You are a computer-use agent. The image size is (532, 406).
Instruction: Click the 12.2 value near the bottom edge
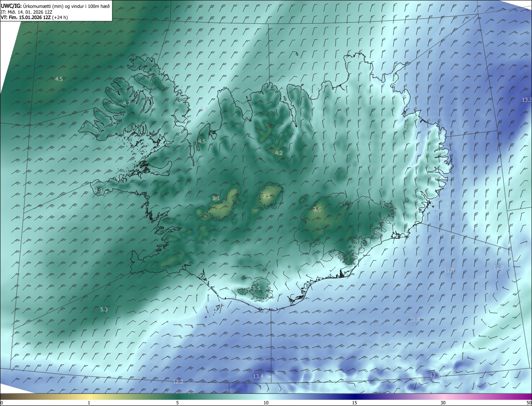pos(178,382)
